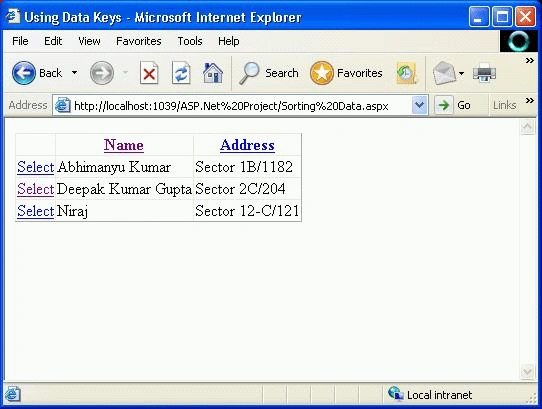Open the Back button history dropdown arrow

pos(74,73)
